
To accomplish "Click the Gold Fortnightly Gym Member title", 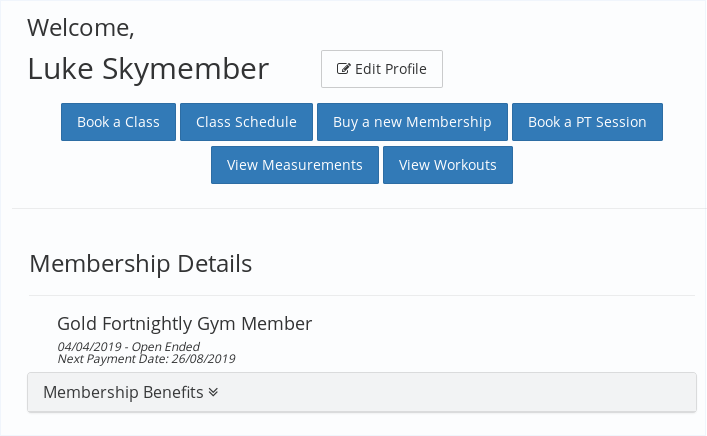I will point(185,323).
